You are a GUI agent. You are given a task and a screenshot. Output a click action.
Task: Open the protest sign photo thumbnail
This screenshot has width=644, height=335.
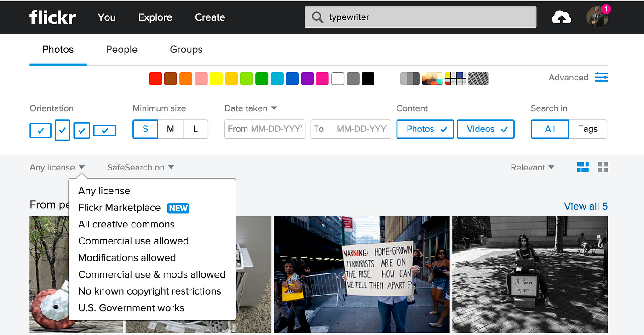tap(362, 274)
